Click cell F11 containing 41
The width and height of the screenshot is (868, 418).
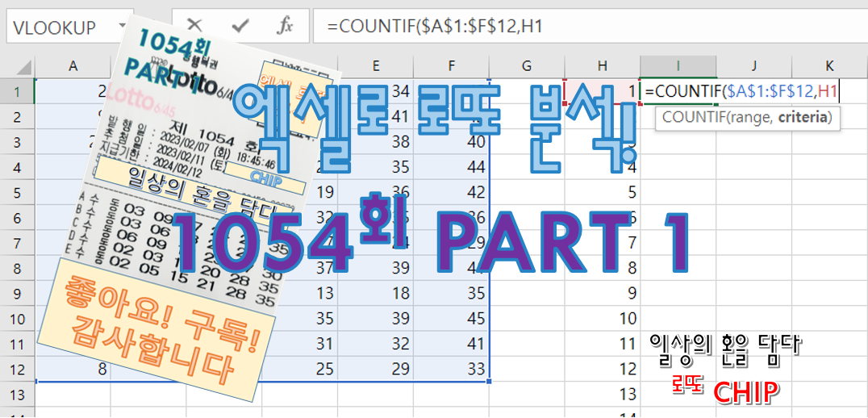coord(451,344)
